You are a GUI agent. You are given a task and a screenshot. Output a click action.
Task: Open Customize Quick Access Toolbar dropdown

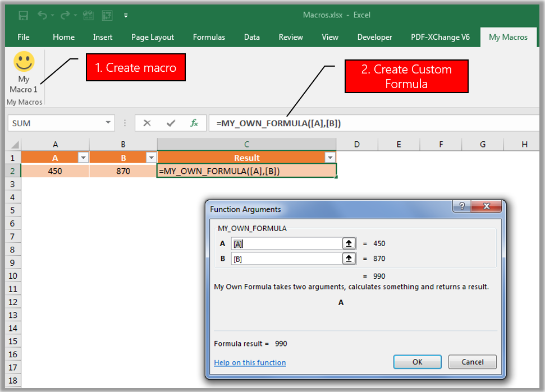click(126, 15)
